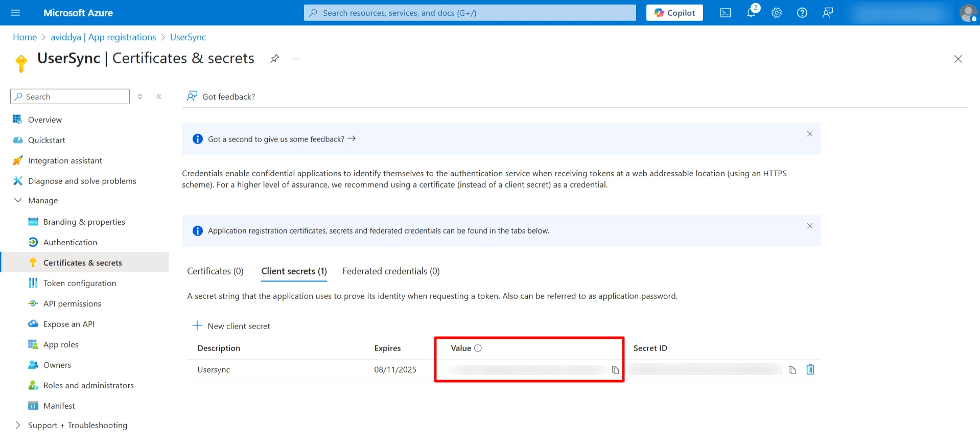980x443 pixels.
Task: Click the Copilot button
Action: [674, 13]
